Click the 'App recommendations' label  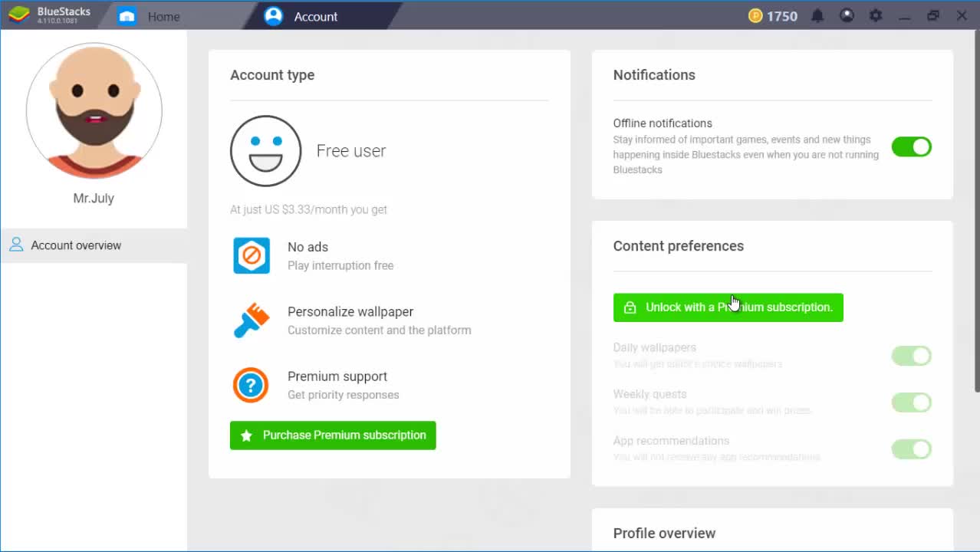pos(671,441)
